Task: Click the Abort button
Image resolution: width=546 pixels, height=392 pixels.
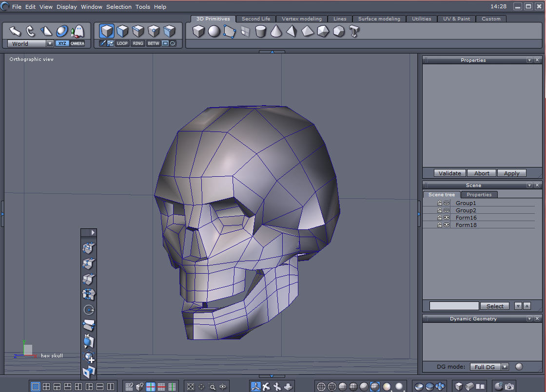Action: click(482, 173)
